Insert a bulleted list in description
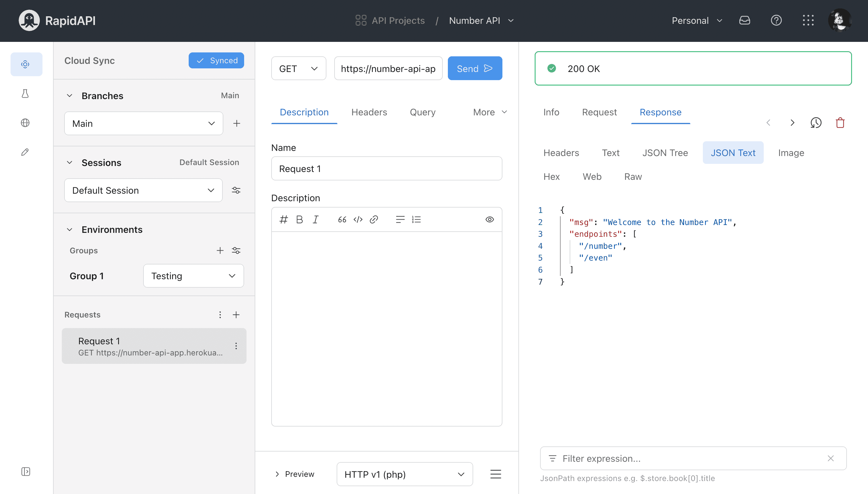Screen dimensions: 868x494 tap(400, 220)
